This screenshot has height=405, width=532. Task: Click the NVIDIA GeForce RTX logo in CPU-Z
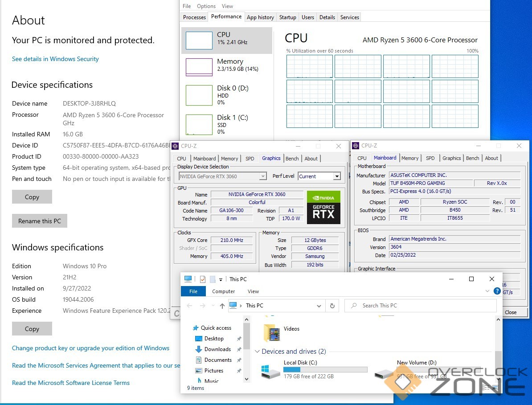(323, 208)
